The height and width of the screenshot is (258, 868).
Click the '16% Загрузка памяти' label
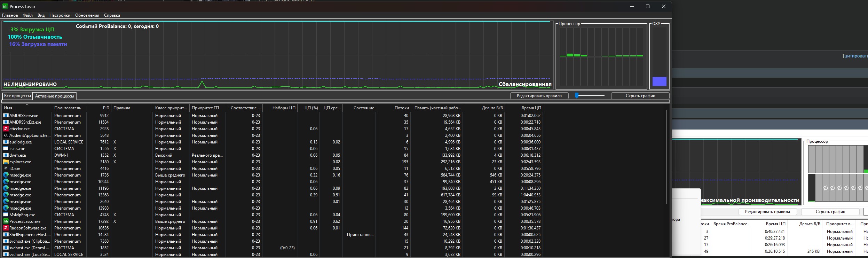click(38, 44)
